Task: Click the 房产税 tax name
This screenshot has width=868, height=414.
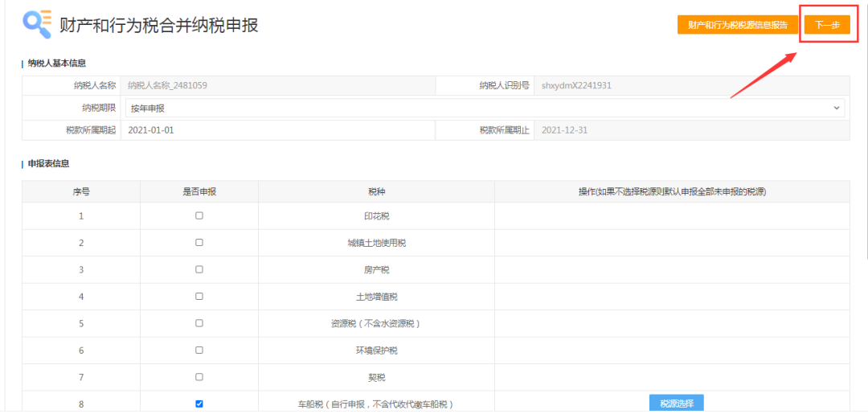Action: tap(376, 270)
